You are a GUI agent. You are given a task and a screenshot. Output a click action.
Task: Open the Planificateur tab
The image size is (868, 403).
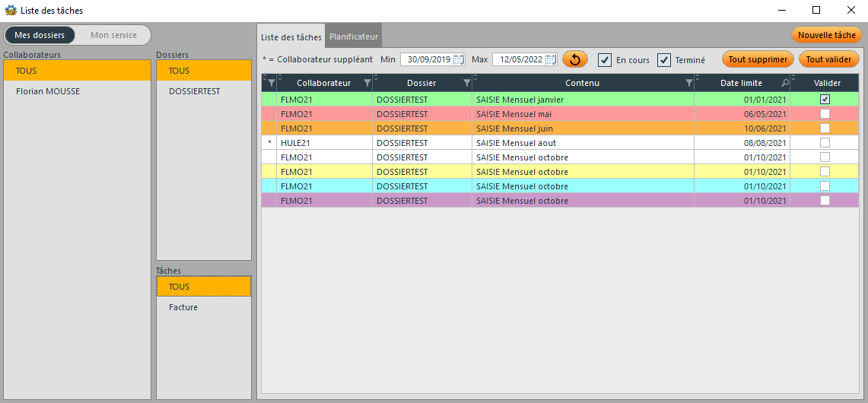click(x=354, y=36)
